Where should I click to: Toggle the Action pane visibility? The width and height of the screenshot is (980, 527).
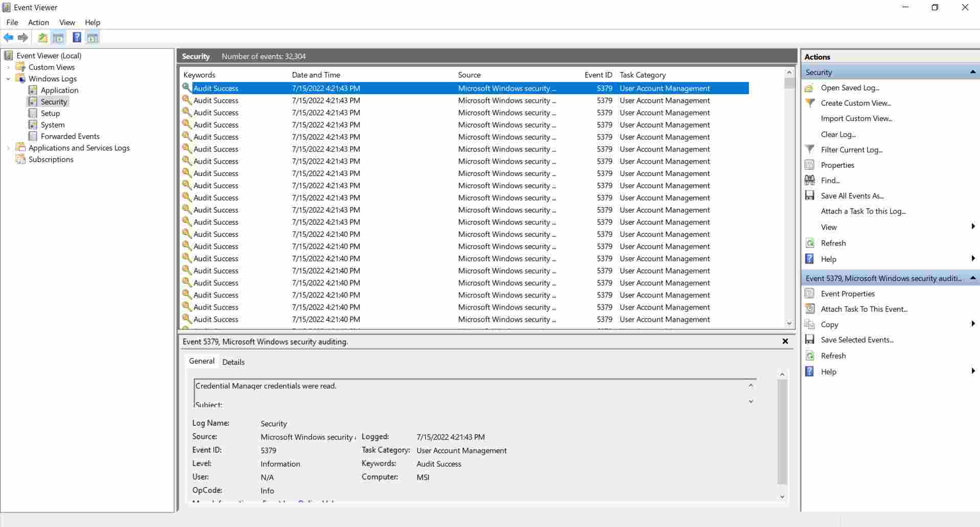click(93, 37)
